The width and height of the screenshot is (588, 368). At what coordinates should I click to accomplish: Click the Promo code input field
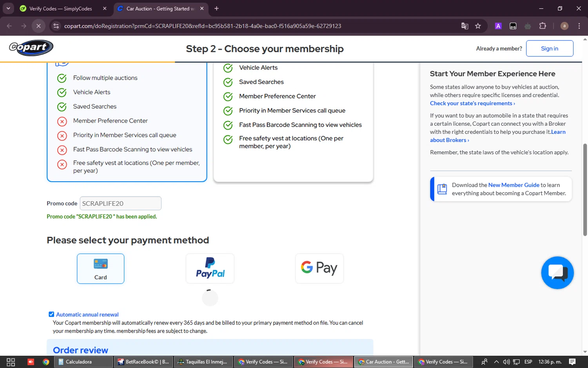pyautogui.click(x=120, y=203)
